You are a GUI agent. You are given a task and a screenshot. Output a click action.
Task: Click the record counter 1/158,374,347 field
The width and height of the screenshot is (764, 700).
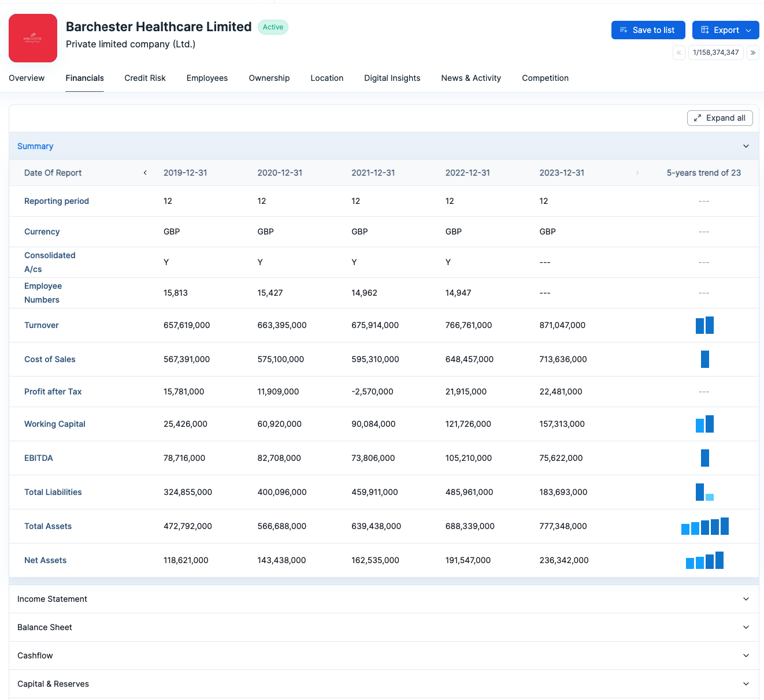pyautogui.click(x=715, y=53)
